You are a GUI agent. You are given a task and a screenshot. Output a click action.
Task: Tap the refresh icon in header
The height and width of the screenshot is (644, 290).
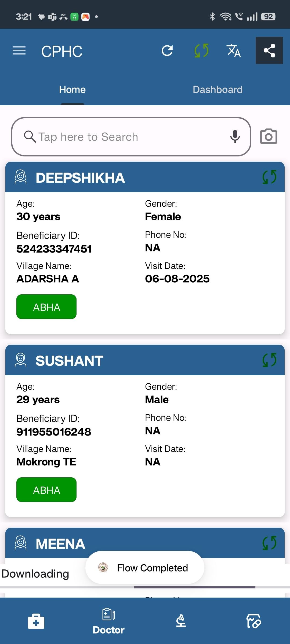click(167, 50)
